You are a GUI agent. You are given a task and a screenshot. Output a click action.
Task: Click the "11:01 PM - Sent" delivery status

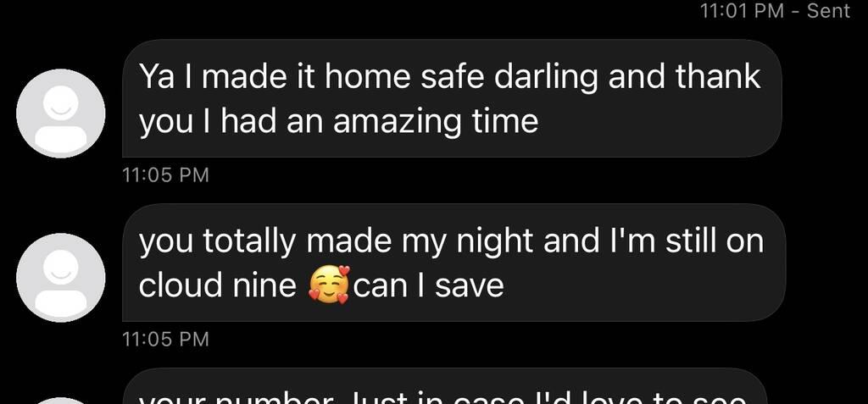point(775,10)
